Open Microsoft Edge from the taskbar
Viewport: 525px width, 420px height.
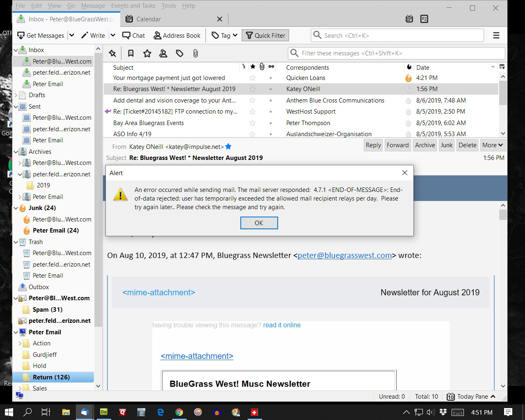[160, 412]
